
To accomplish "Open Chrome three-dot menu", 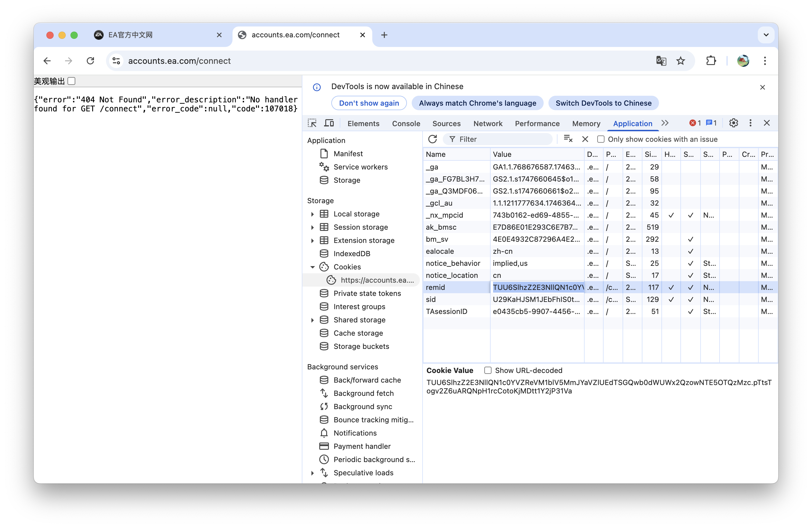I will 765,61.
